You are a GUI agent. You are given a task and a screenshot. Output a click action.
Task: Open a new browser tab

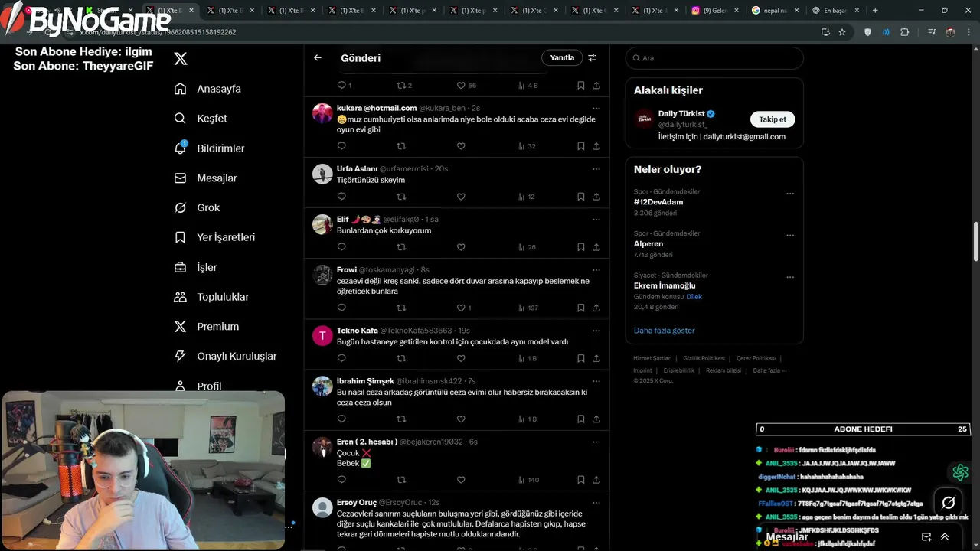tap(875, 10)
